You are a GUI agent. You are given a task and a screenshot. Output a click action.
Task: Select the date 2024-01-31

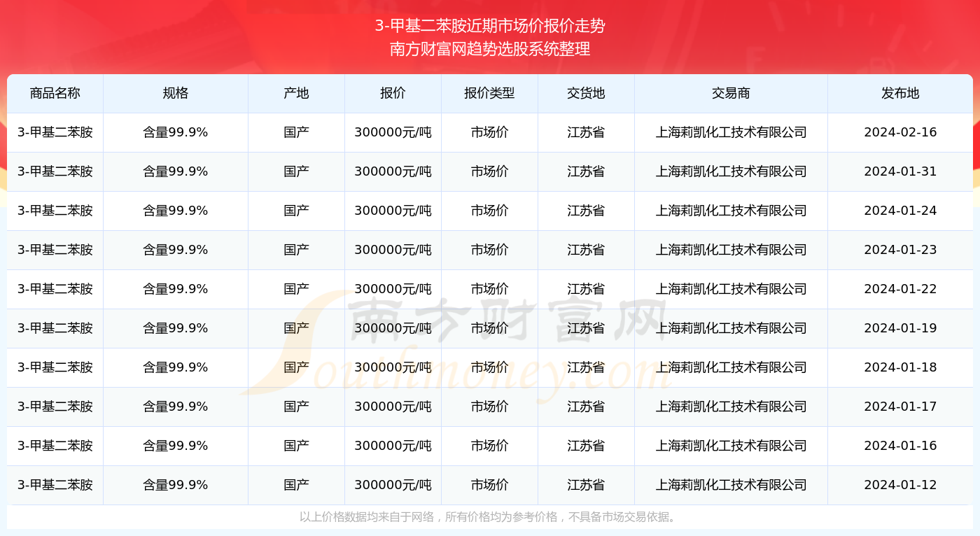coord(900,171)
